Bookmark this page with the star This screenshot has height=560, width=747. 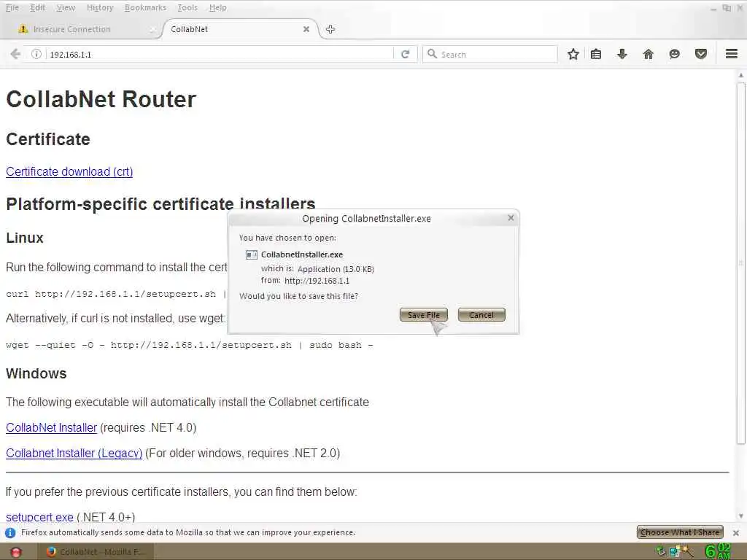click(x=573, y=54)
